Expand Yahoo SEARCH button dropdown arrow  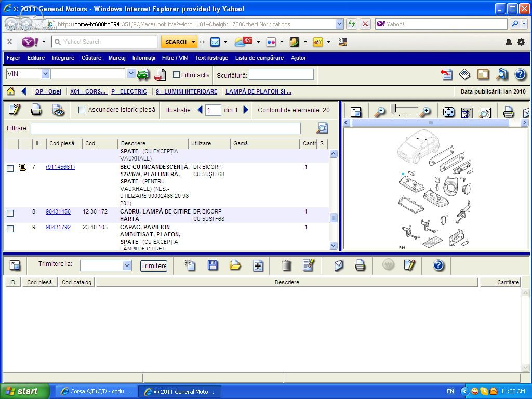coord(193,42)
